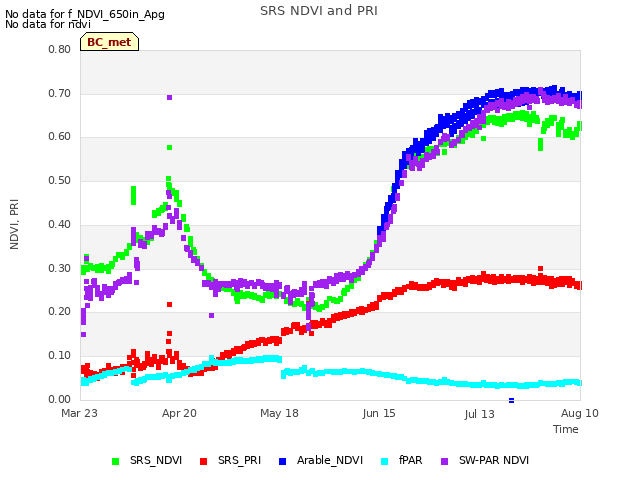640x480 pixels.
Task: Click the Aug 10 x-axis tick label
Action: pyautogui.click(x=580, y=413)
